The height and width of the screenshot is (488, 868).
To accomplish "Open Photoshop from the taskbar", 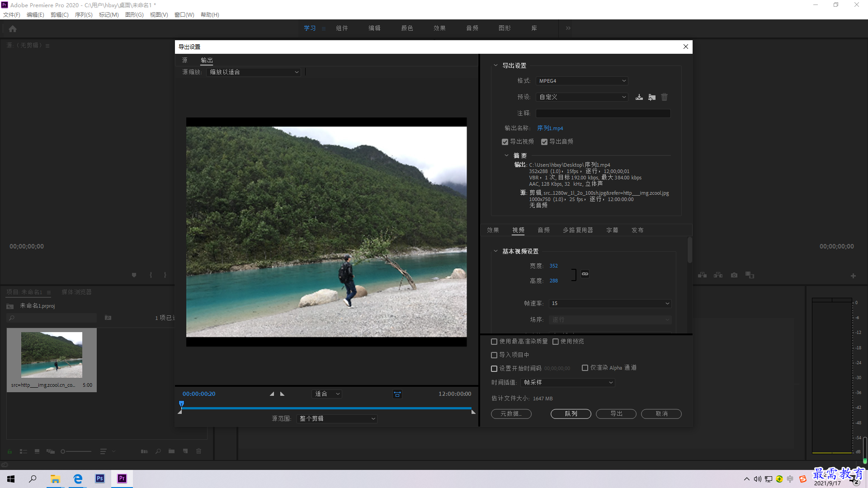I will click(100, 479).
